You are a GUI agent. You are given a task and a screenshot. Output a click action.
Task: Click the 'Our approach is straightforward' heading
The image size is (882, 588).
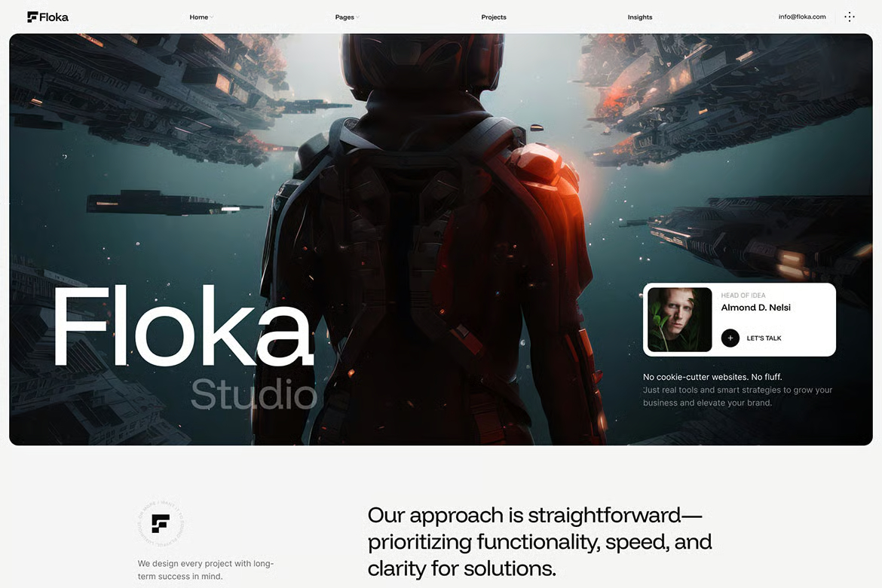click(540, 541)
